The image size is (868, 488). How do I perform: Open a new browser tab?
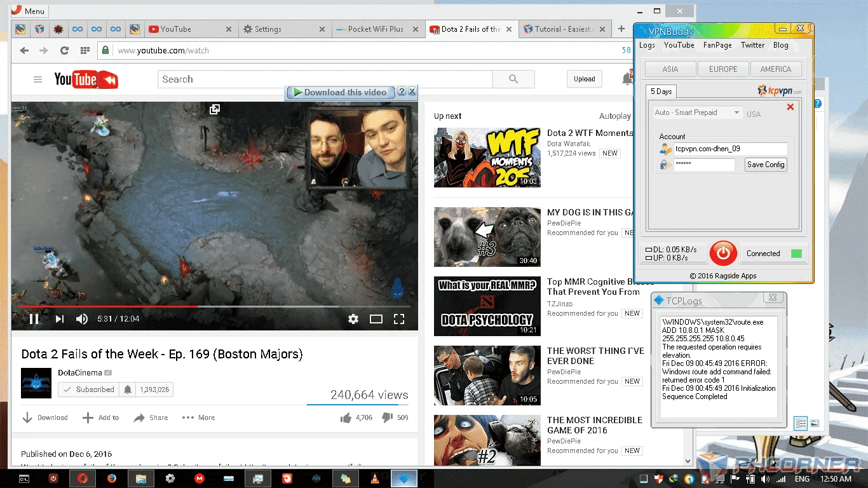point(621,29)
